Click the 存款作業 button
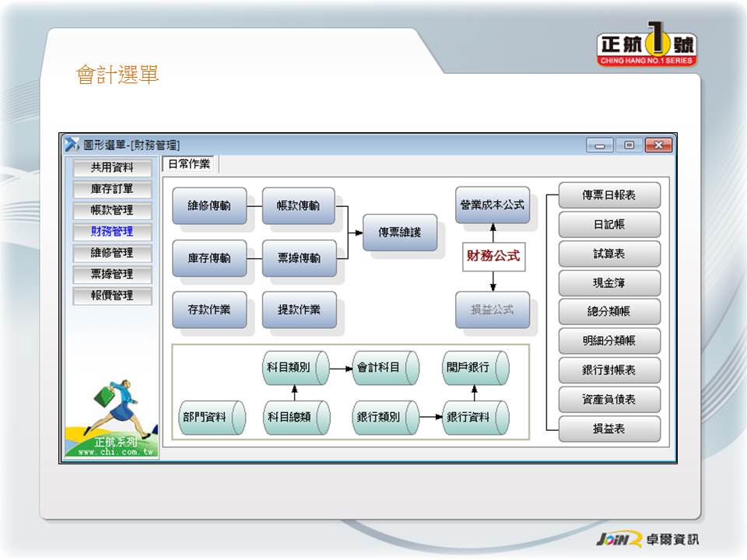Viewport: 747px width, 560px height. 209,310
